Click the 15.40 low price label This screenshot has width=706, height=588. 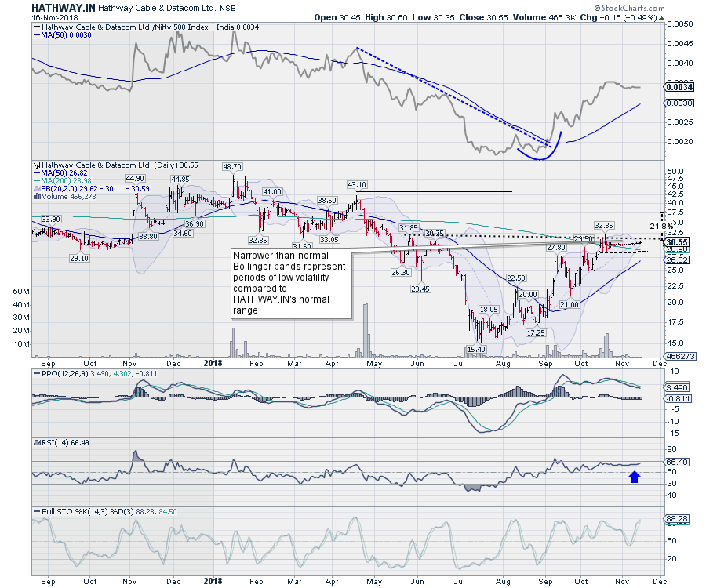(x=476, y=349)
